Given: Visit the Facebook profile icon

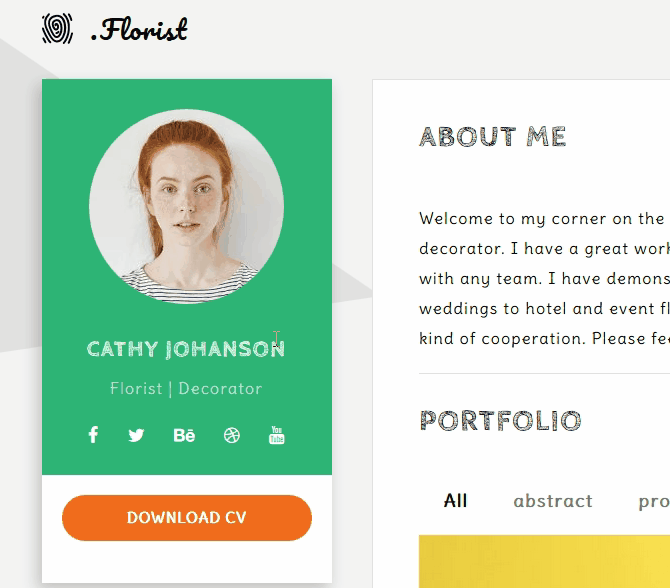Looking at the screenshot, I should [x=93, y=435].
